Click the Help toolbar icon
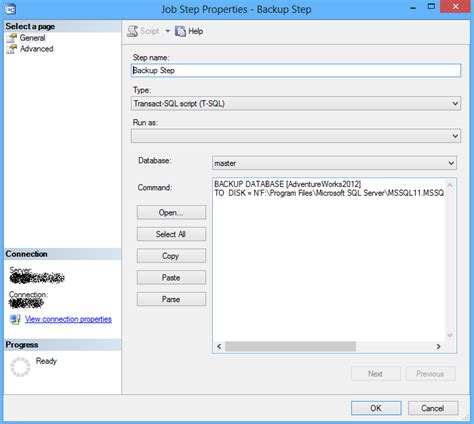This screenshot has height=424, width=474. point(180,31)
